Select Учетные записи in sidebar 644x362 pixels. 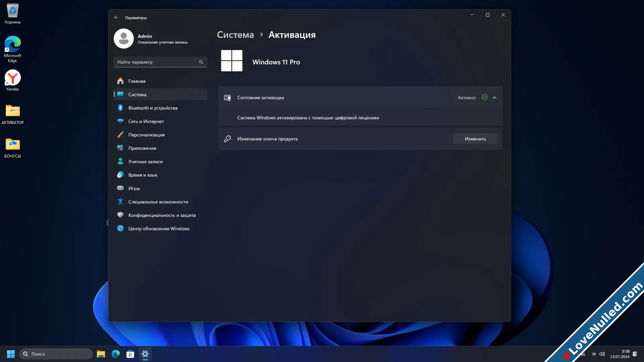161,162
